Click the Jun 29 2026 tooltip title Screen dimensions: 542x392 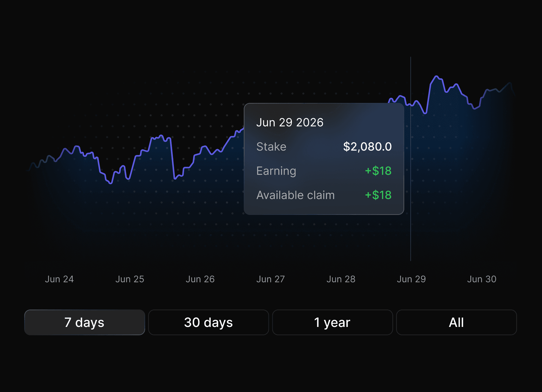coord(290,123)
